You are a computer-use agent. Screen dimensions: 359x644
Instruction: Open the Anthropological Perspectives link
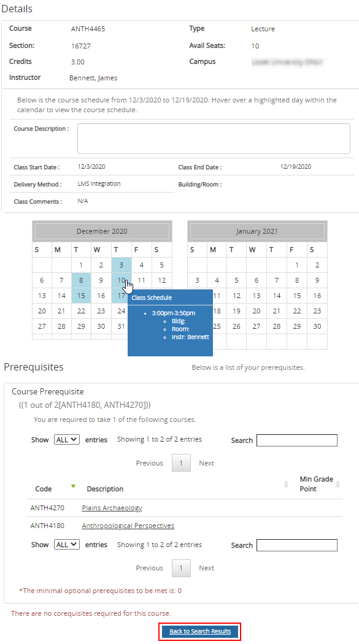point(128,526)
